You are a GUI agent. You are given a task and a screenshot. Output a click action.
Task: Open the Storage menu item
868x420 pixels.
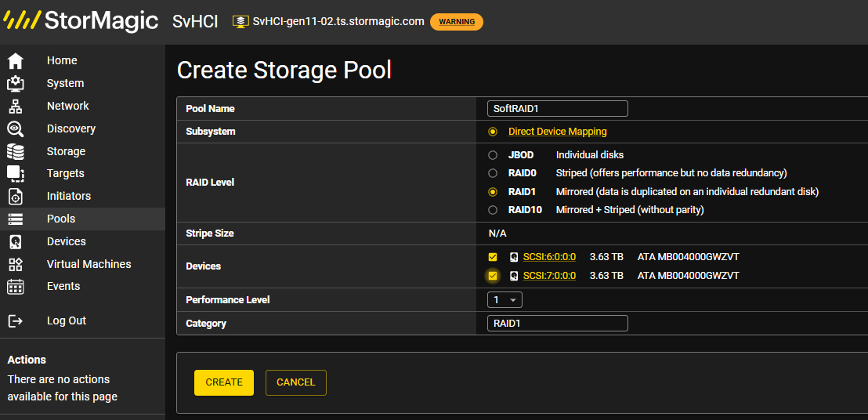click(x=66, y=151)
